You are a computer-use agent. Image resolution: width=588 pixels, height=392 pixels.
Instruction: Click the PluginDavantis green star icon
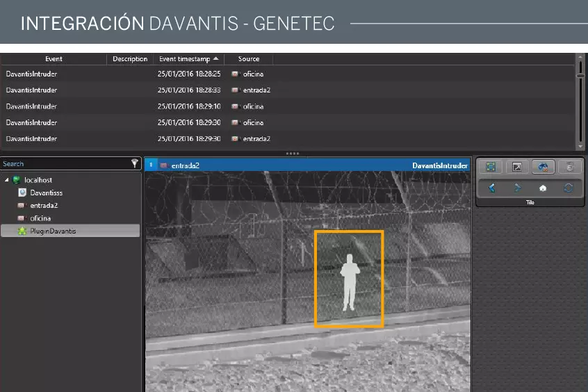click(x=22, y=231)
